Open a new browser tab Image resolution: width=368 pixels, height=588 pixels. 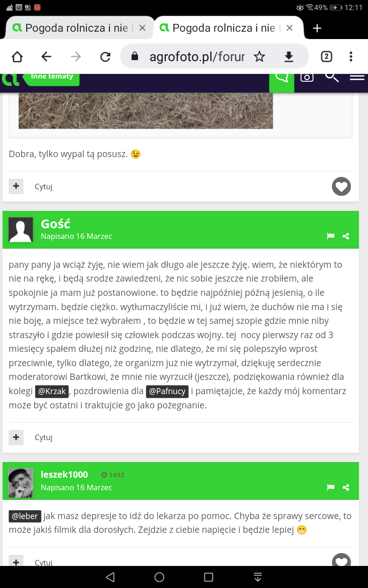[317, 28]
